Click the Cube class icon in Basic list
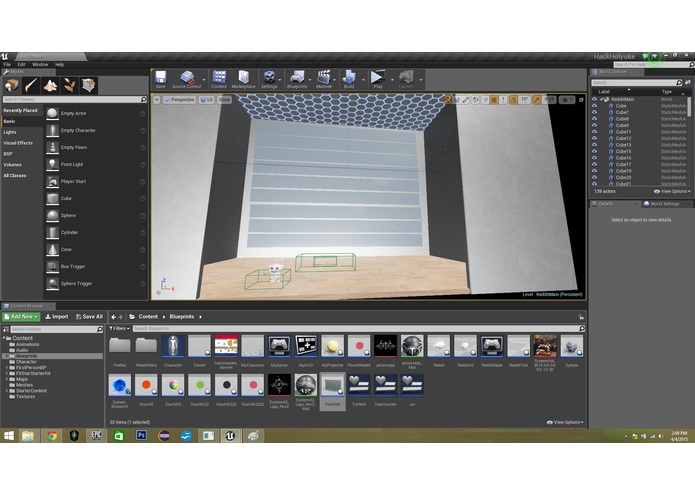The height and width of the screenshot is (494, 695). click(x=52, y=198)
